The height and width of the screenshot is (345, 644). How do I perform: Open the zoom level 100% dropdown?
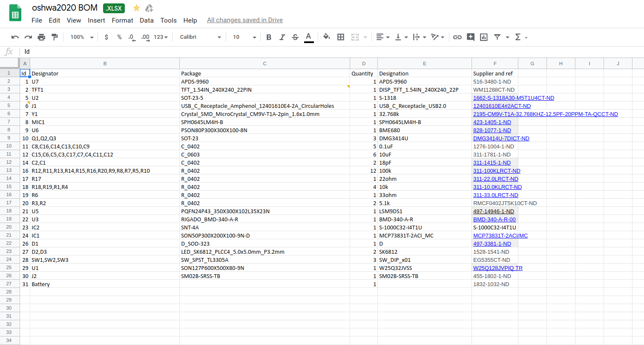tap(82, 37)
